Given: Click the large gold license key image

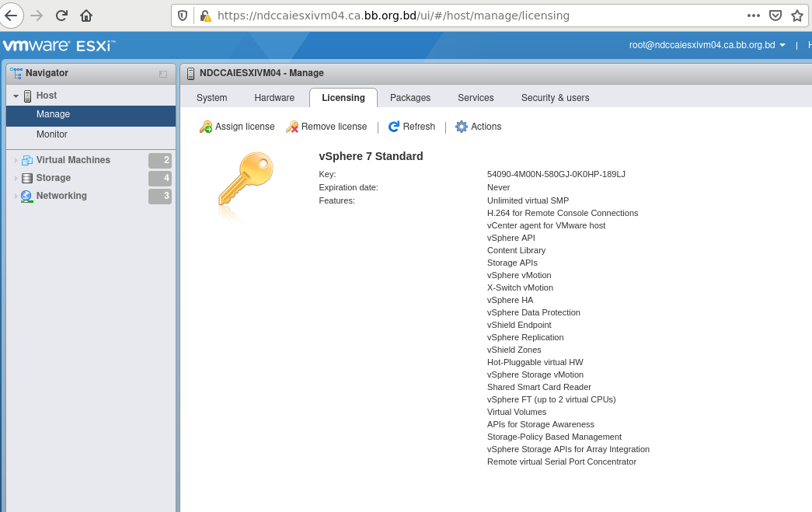Looking at the screenshot, I should 246,179.
